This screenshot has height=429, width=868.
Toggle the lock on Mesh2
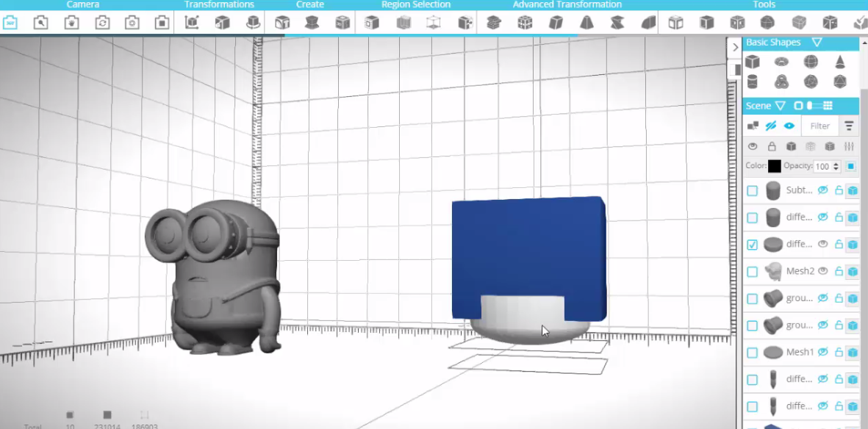click(839, 271)
